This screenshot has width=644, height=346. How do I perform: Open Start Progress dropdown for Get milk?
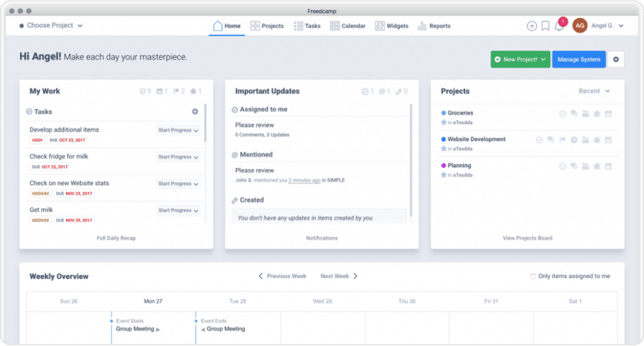178,211
